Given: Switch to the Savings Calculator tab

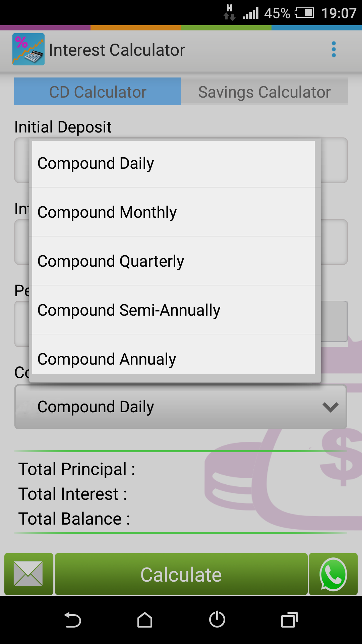Looking at the screenshot, I should click(x=264, y=92).
